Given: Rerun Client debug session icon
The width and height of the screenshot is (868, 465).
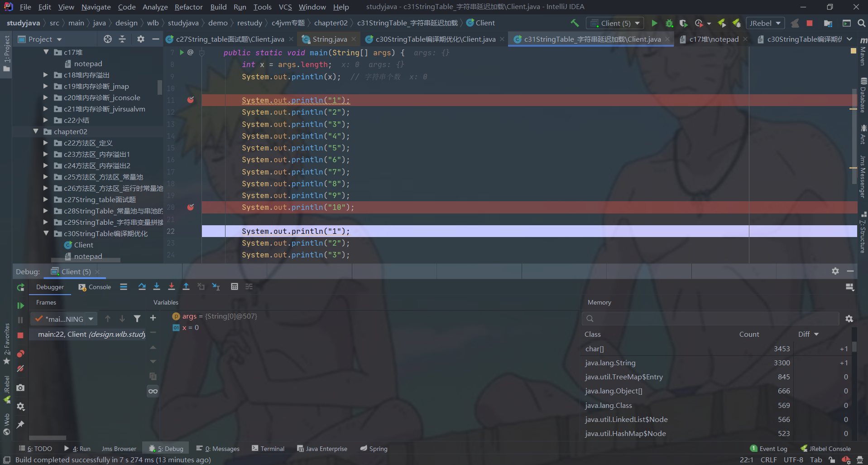Looking at the screenshot, I should 20,287.
